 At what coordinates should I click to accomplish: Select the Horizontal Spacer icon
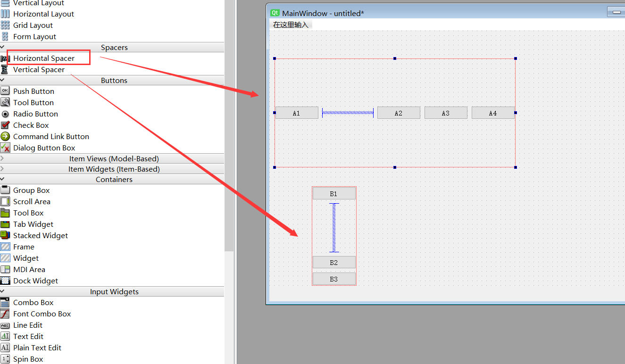(x=5, y=58)
